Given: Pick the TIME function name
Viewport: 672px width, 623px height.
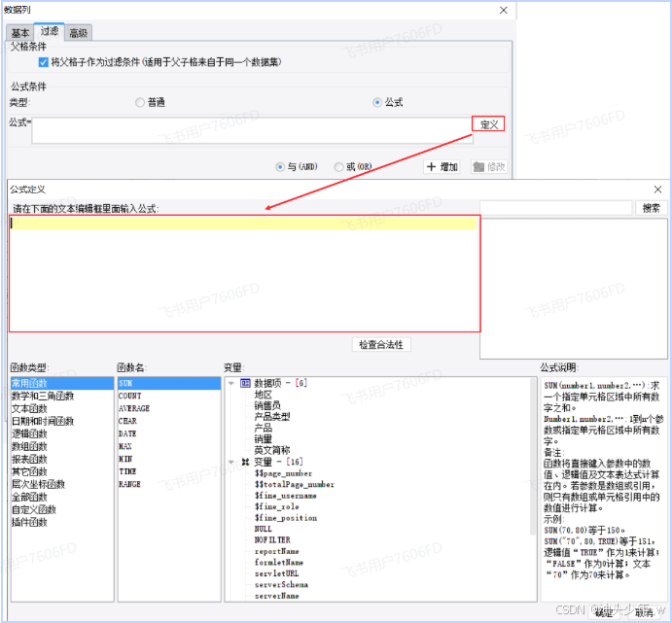Looking at the screenshot, I should click(x=169, y=471).
